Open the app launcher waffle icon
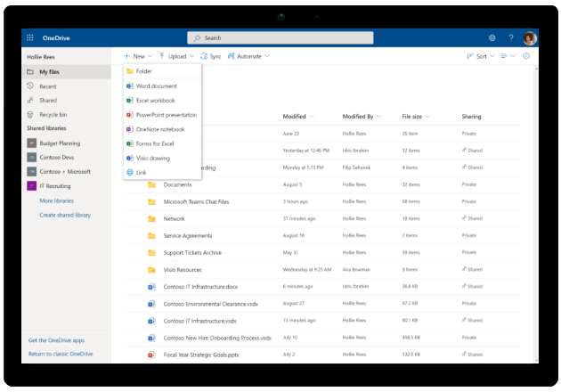561x392 pixels. pyautogui.click(x=30, y=37)
